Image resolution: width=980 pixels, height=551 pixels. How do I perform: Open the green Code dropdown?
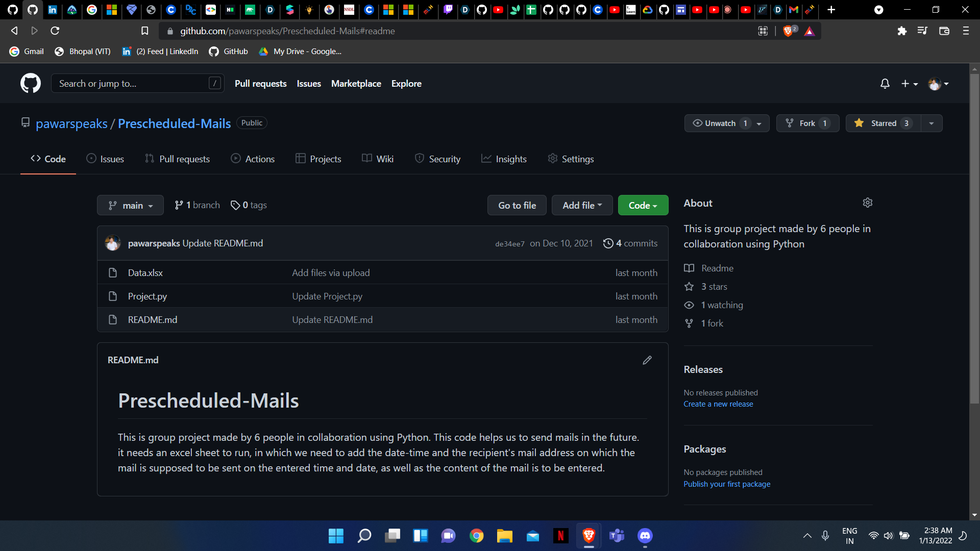click(643, 205)
